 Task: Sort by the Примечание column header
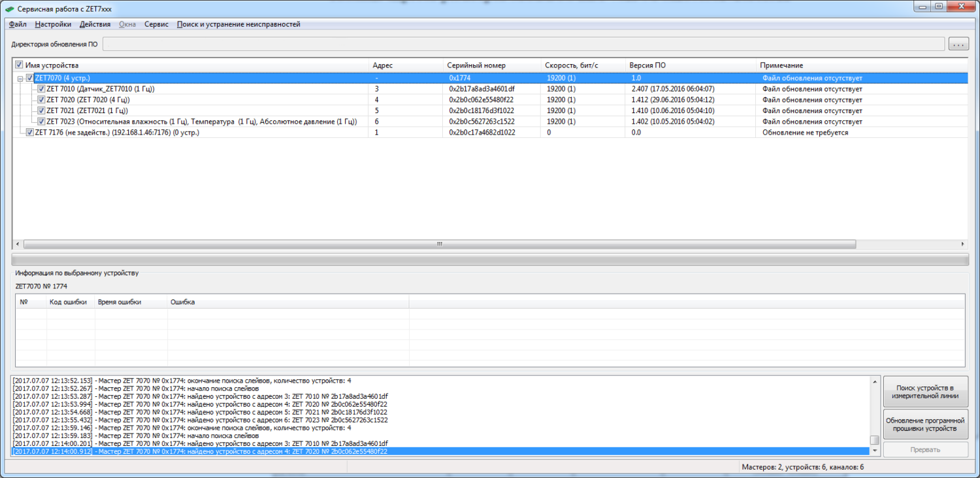[861, 65]
